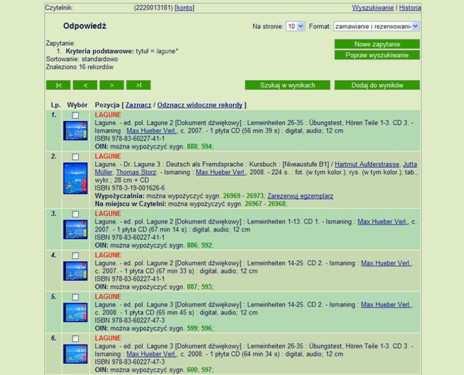Screen dimensions: 464x375
Task: Expand the Format dropdown
Action: point(376,26)
